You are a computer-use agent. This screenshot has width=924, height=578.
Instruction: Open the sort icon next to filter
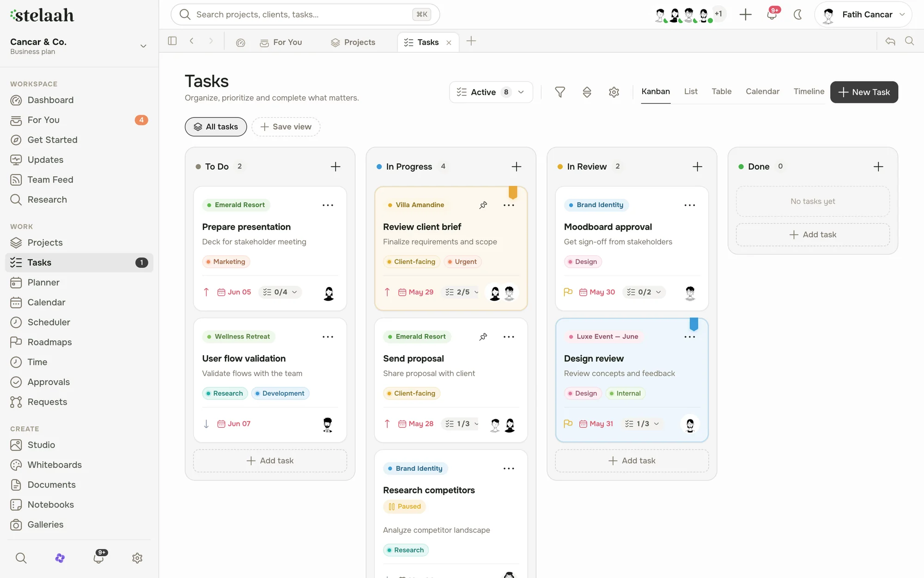587,92
